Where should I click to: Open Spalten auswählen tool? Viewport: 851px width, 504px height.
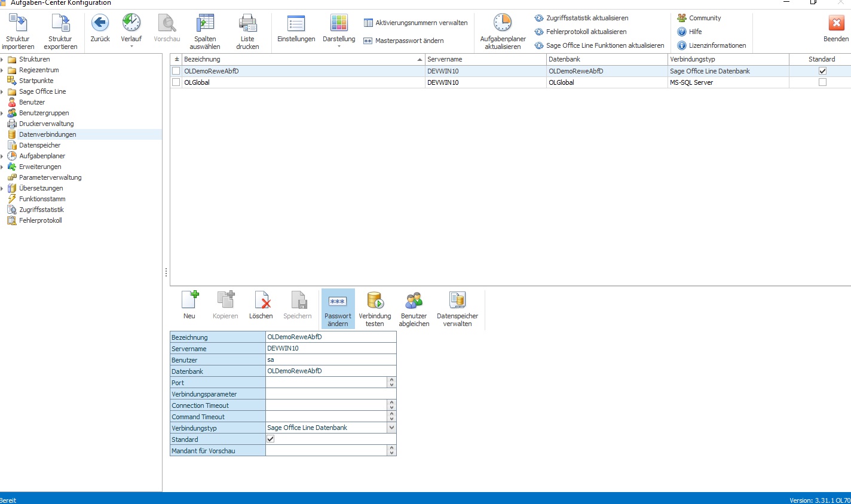coord(205,32)
